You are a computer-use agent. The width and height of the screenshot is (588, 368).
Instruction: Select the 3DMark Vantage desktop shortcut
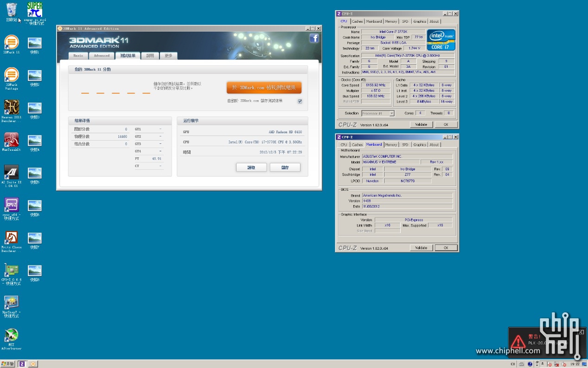pyautogui.click(x=12, y=78)
